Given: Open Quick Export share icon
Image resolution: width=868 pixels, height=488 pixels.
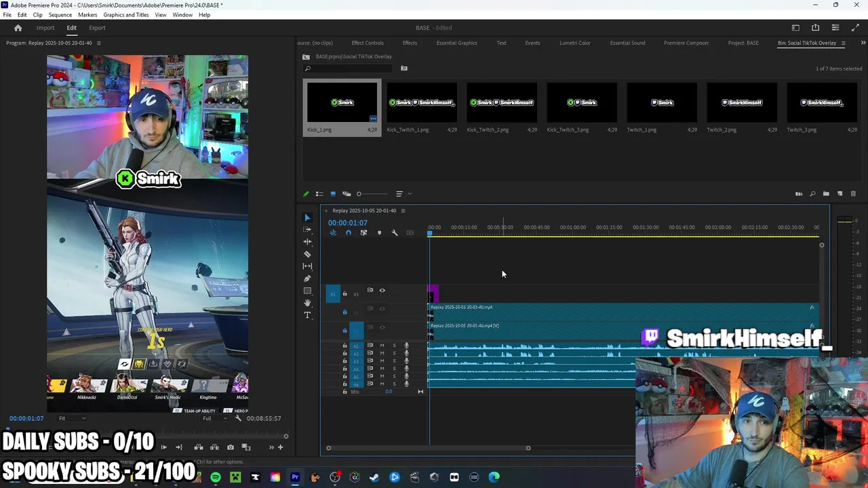Looking at the screenshot, I should [815, 28].
